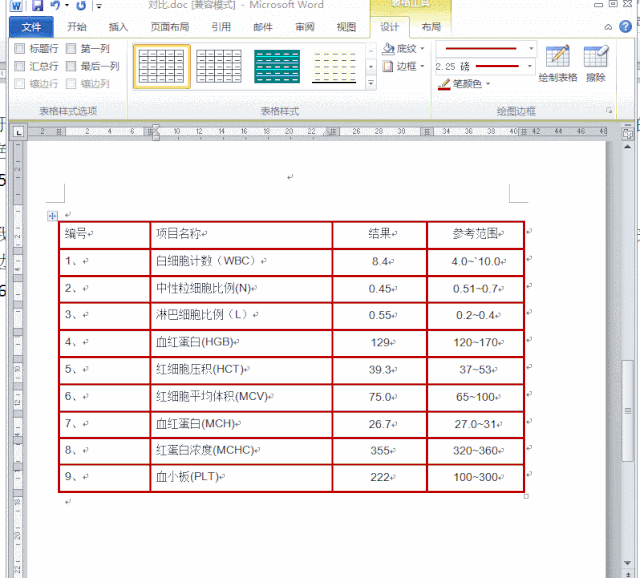640x578 pixels.
Task: Select the first plain grid table style
Action: tap(162, 66)
